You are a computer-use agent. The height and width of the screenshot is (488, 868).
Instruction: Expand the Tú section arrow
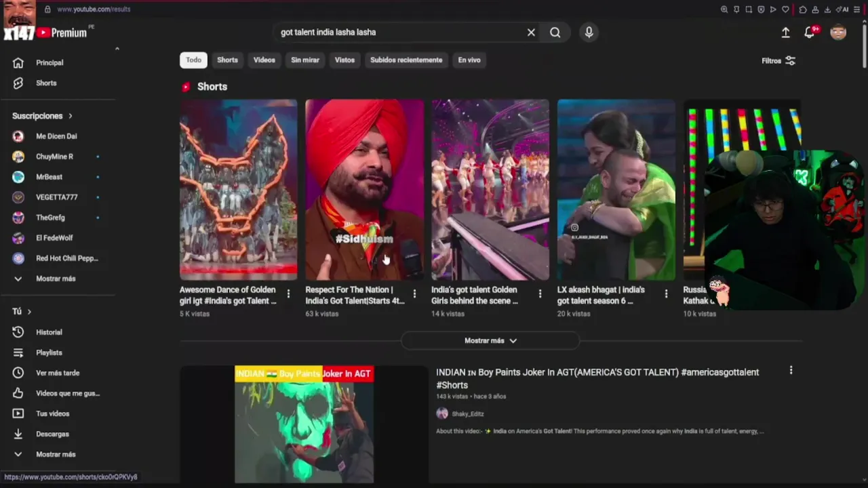pyautogui.click(x=29, y=311)
